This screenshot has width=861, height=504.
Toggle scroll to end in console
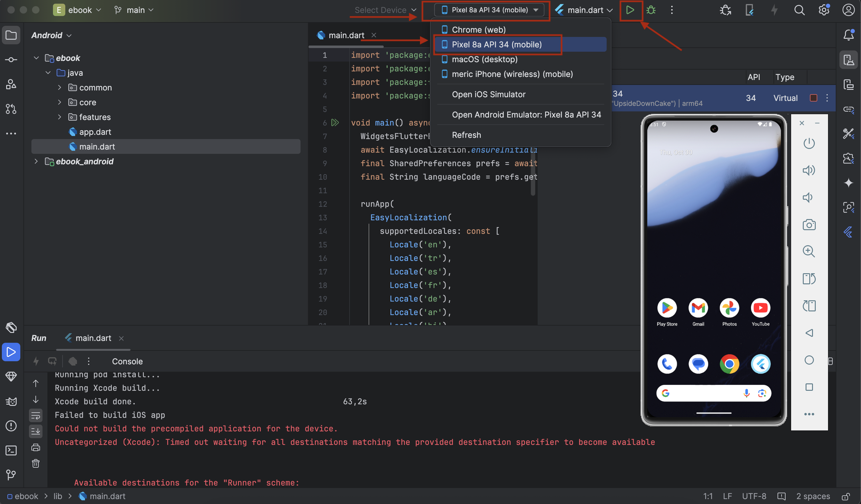click(35, 431)
